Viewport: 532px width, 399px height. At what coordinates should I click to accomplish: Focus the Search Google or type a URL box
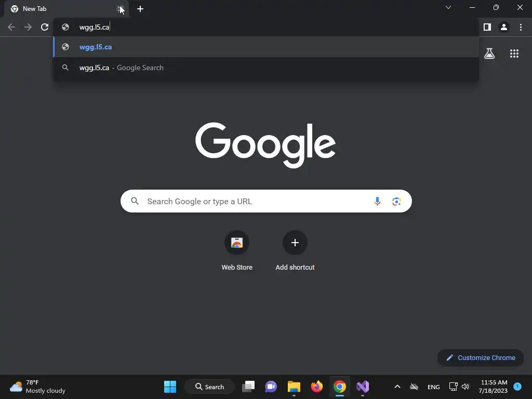pos(266,201)
